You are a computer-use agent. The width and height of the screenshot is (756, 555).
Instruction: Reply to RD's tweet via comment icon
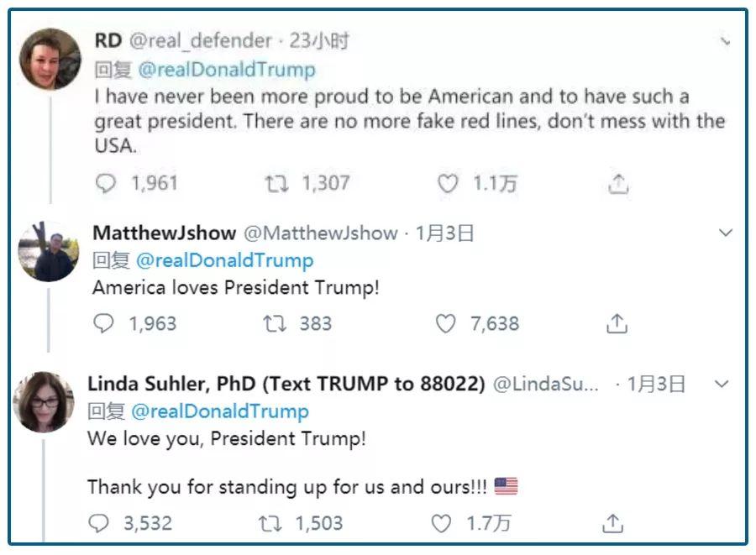[x=105, y=184]
